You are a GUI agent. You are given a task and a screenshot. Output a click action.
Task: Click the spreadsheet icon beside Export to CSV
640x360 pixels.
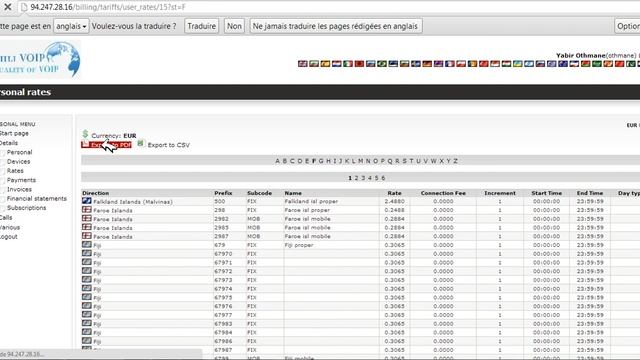(141, 143)
